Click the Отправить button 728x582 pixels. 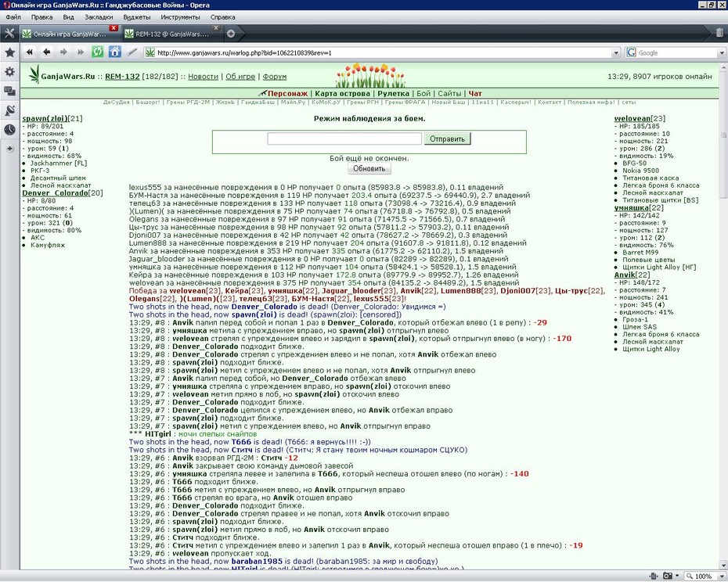point(447,138)
